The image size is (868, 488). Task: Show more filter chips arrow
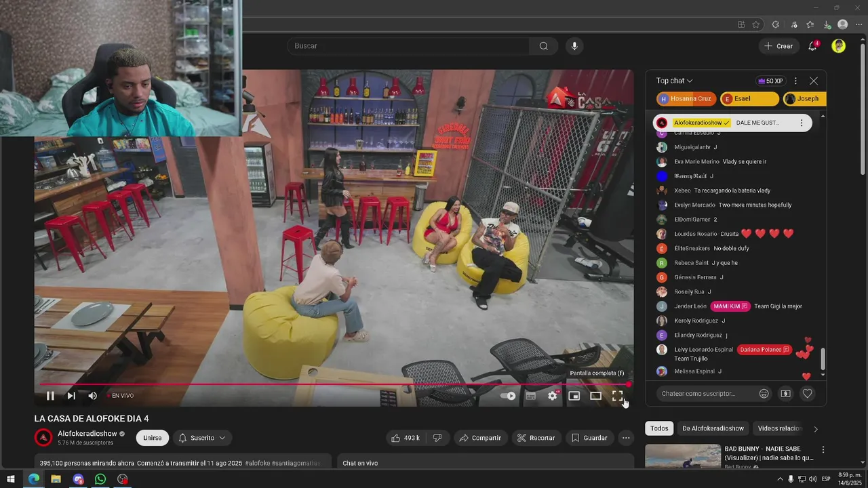pyautogui.click(x=816, y=428)
